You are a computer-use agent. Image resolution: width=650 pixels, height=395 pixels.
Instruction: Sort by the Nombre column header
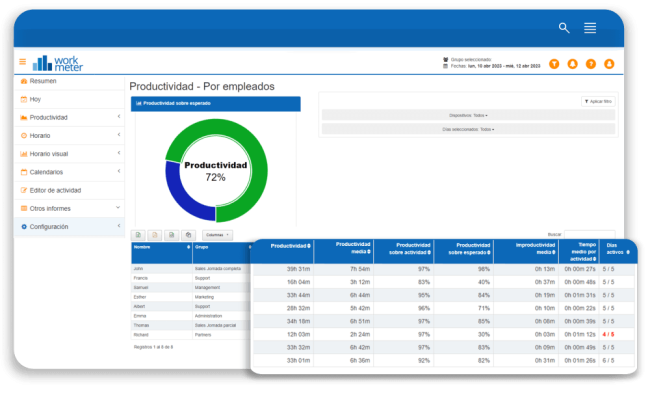(162, 253)
